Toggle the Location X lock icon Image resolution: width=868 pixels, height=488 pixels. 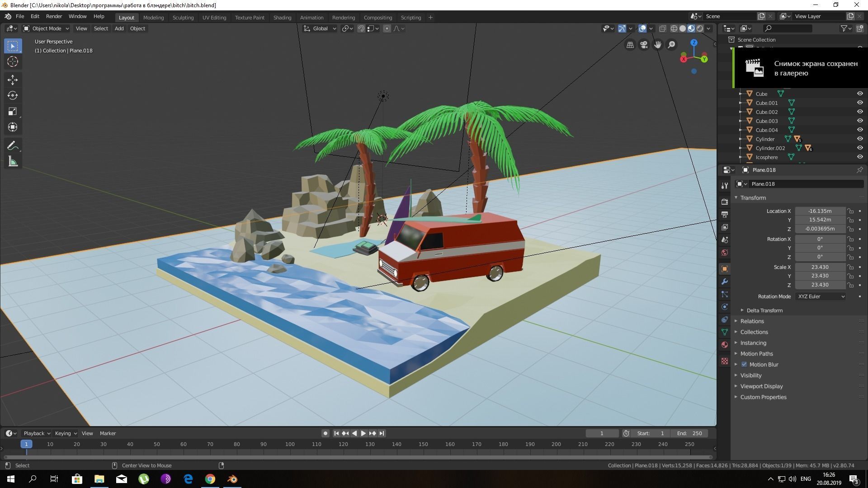tap(850, 211)
